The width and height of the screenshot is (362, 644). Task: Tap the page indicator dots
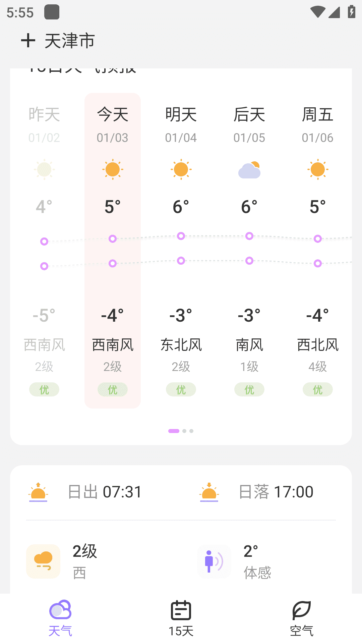181,431
